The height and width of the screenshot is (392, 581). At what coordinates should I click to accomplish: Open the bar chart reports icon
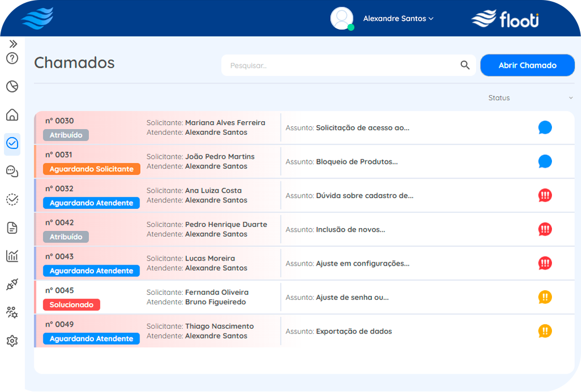pyautogui.click(x=12, y=256)
